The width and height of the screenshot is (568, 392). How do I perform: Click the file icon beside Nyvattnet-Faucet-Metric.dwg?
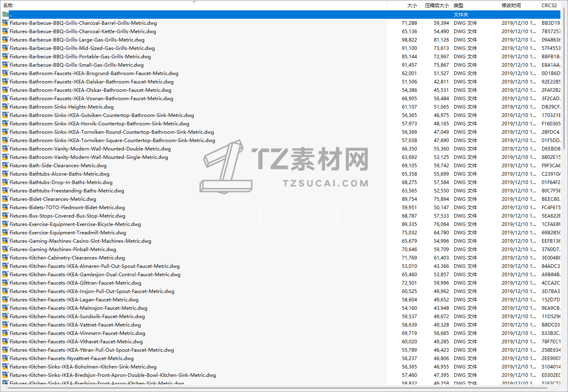[x=5, y=358]
